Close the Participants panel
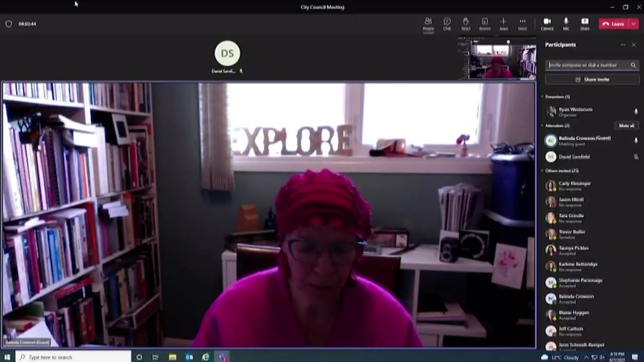Screen dimensions: 644x362 tap(633, 45)
